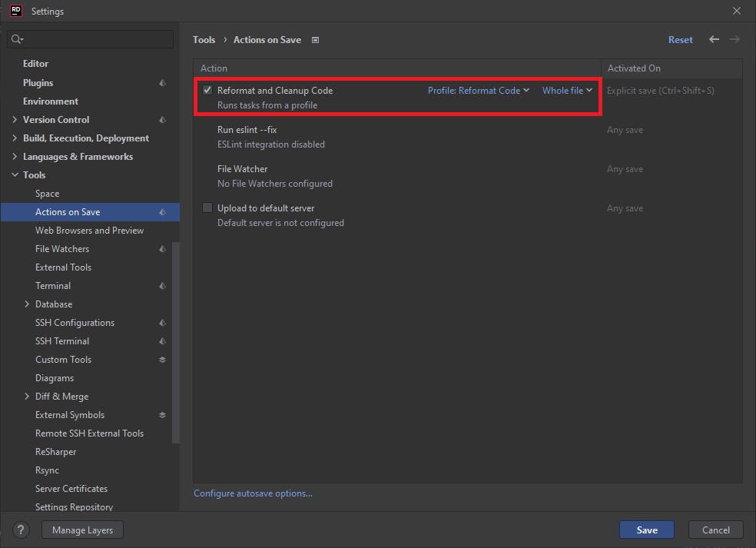Select Web Browsers and Preview settings
Screen dimensions: 756x548
tap(89, 230)
